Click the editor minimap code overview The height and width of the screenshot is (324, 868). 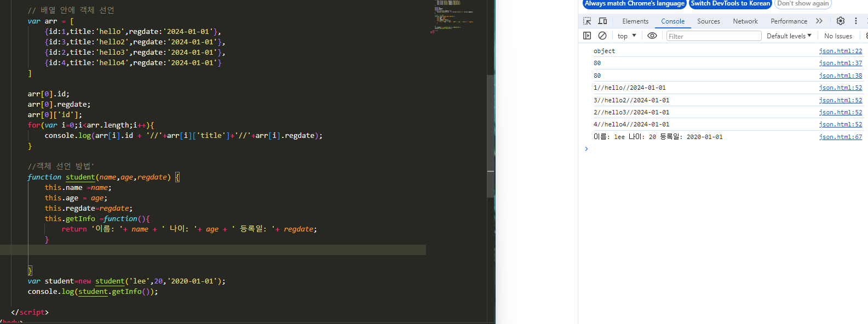point(453,16)
